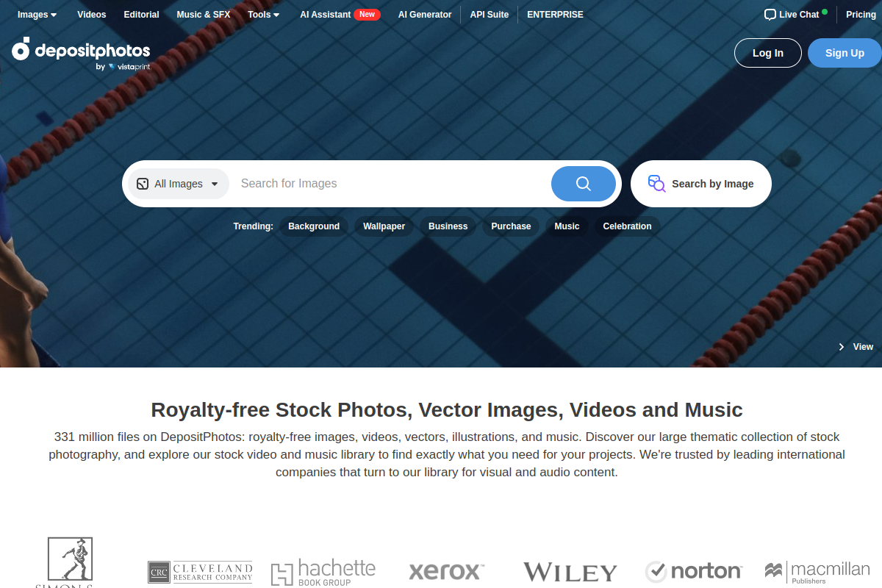Open the Editorial menu item
The image size is (882, 588).
tap(142, 15)
